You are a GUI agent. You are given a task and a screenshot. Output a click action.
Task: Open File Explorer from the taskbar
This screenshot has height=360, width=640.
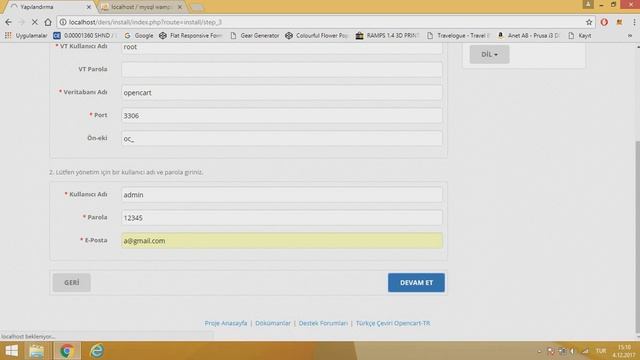click(x=36, y=351)
